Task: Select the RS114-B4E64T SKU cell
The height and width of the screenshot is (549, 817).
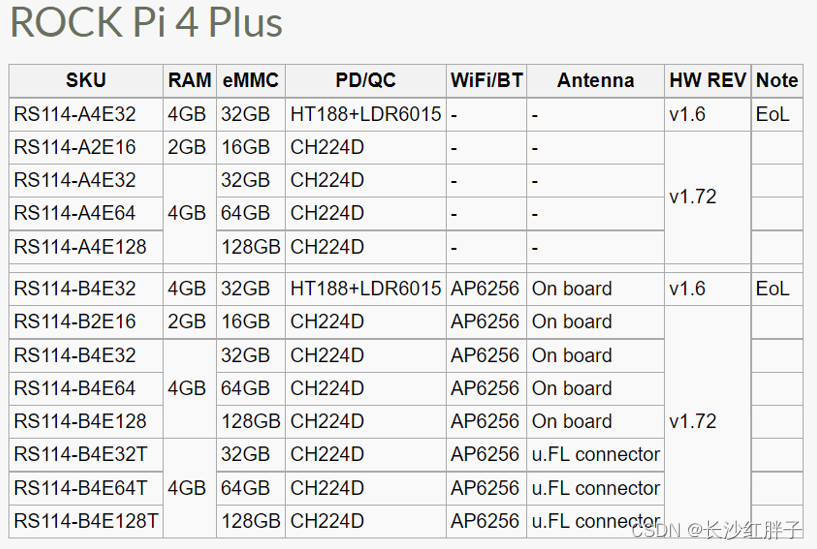Action: click(x=81, y=488)
